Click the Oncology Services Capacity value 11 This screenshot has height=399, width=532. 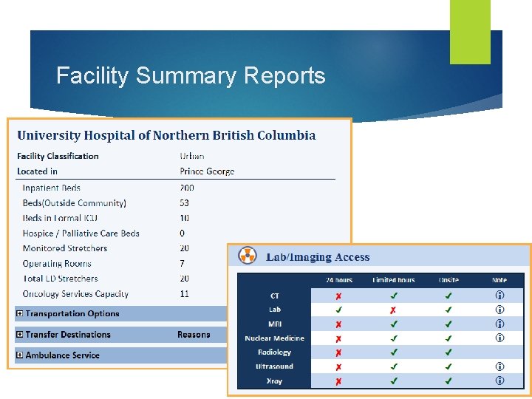click(184, 294)
